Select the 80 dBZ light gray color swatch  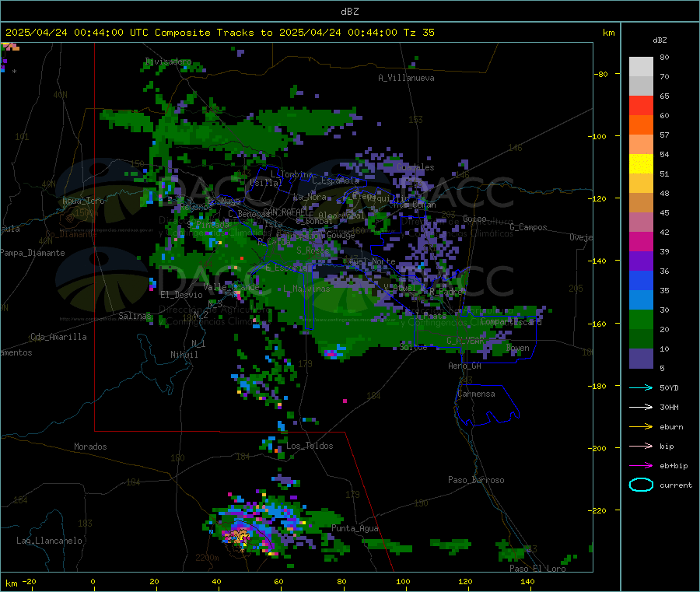(641, 67)
